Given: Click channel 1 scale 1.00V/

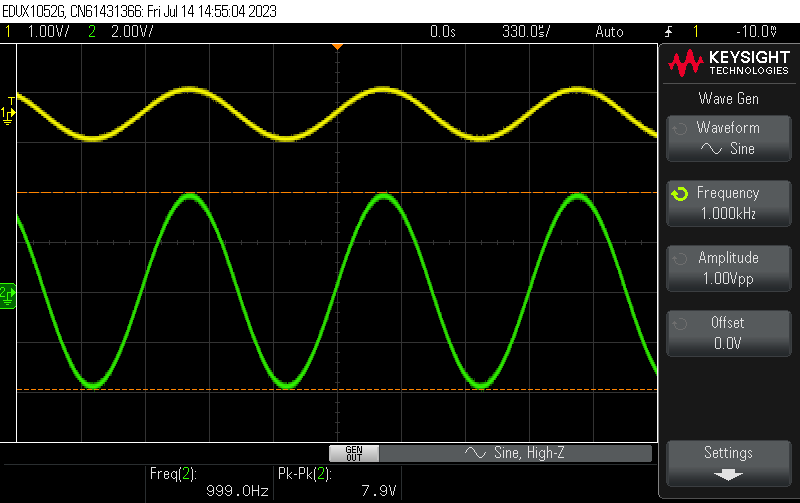Looking at the screenshot, I should pos(48,32).
